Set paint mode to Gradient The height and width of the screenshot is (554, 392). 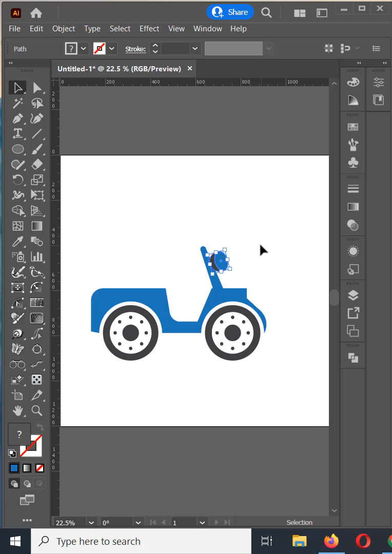click(x=27, y=468)
